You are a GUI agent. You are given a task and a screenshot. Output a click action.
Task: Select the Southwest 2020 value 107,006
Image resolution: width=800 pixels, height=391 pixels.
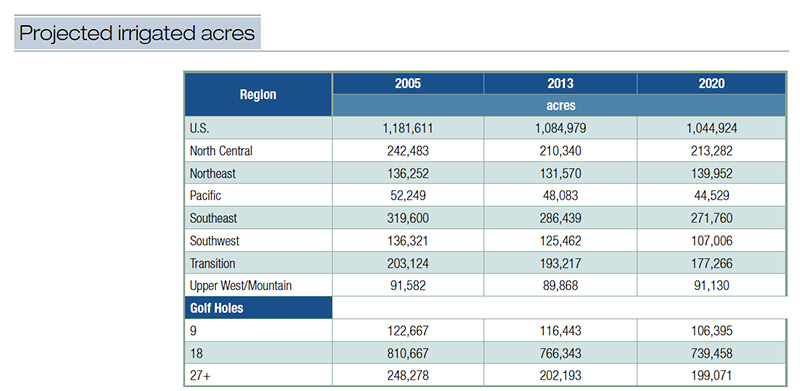click(x=711, y=240)
